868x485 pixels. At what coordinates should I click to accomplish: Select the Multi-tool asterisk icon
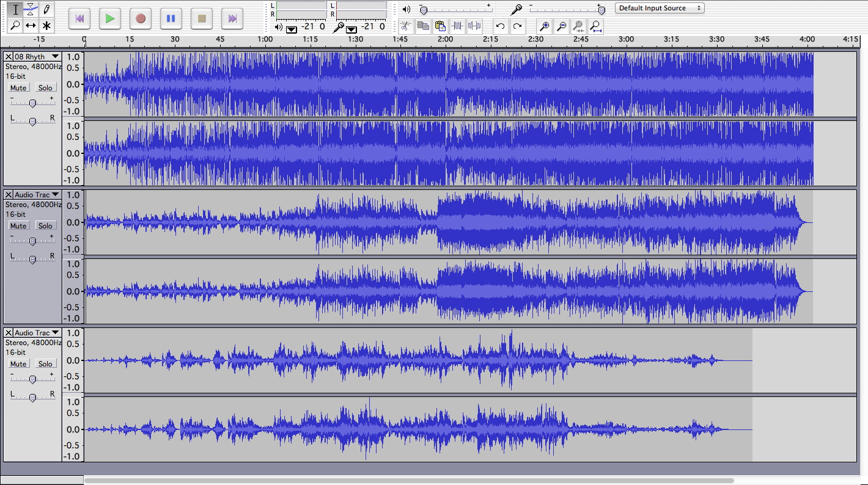pyautogui.click(x=46, y=26)
